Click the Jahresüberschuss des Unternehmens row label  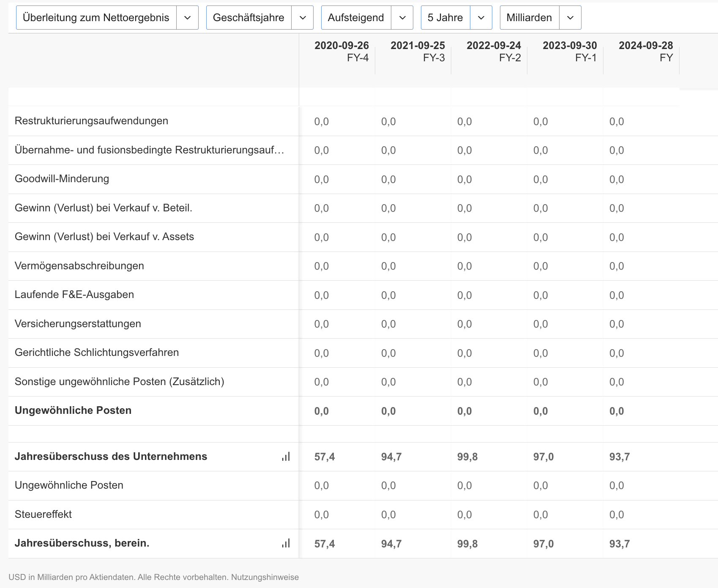coord(111,457)
